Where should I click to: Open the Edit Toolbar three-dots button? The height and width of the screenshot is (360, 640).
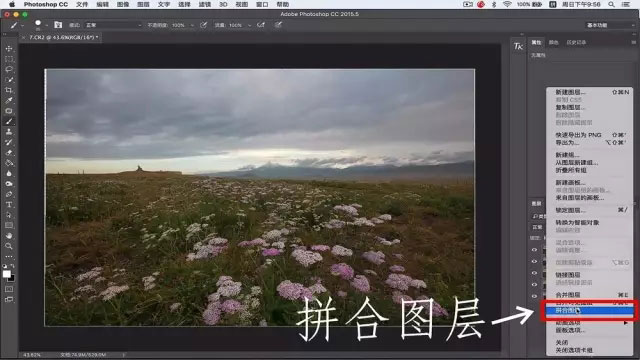coord(9,257)
